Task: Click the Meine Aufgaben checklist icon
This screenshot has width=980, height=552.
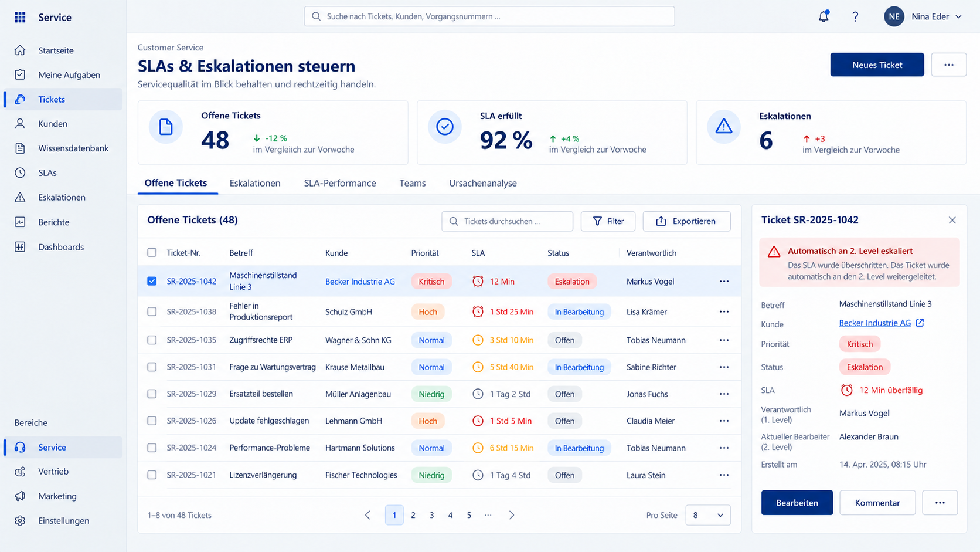Action: pos(20,74)
